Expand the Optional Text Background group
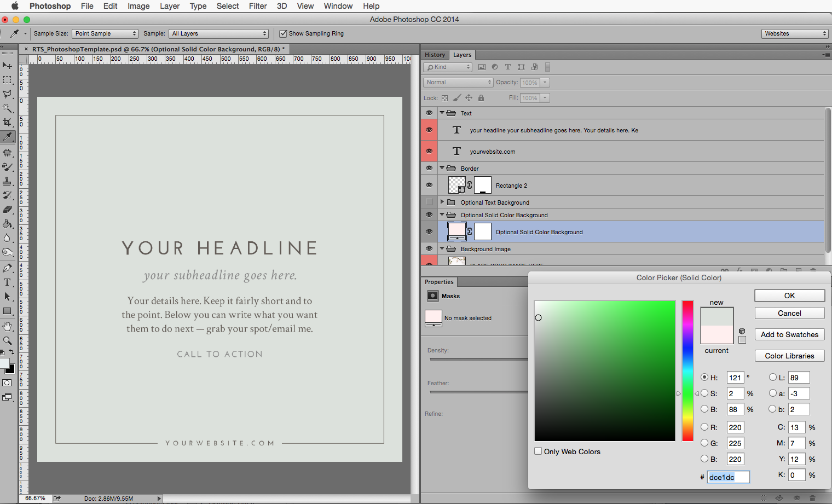832x504 pixels. pyautogui.click(x=442, y=202)
